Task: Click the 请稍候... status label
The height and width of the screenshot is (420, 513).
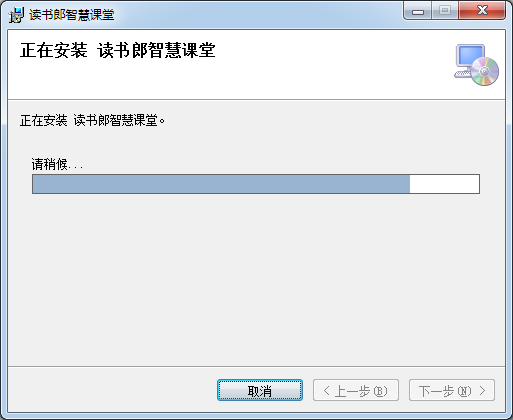Action: pyautogui.click(x=57, y=164)
